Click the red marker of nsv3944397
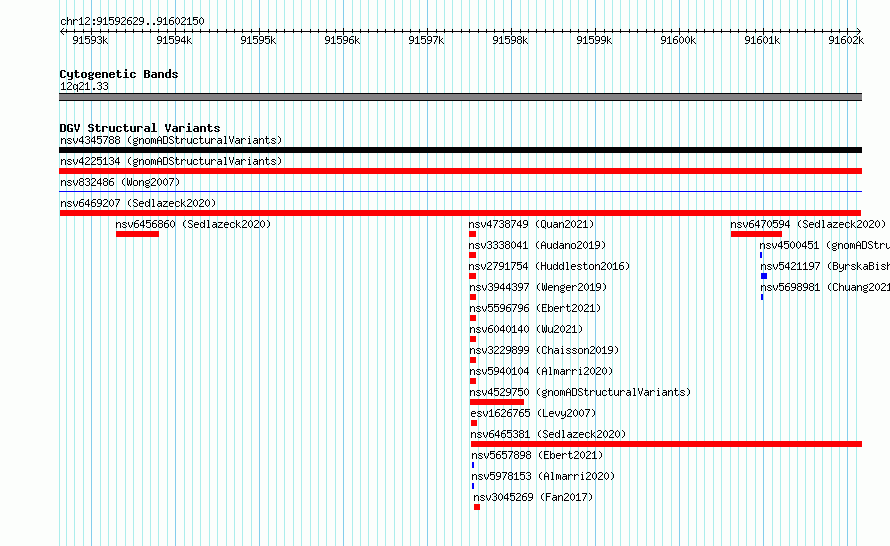The width and height of the screenshot is (890, 546). (x=473, y=297)
